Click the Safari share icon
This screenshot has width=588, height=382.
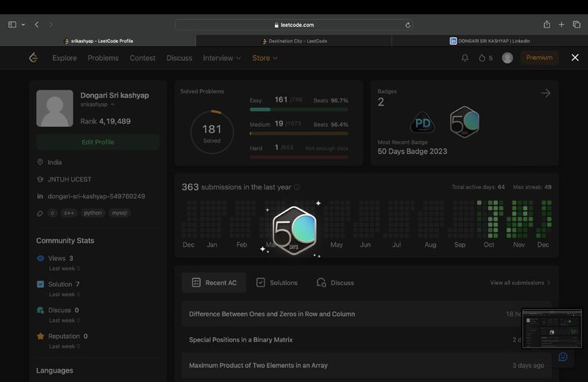pos(547,24)
